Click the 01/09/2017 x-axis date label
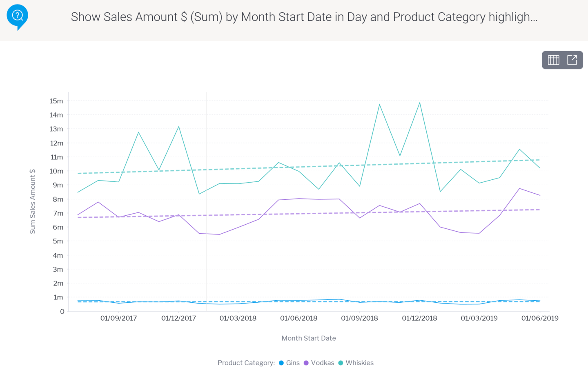Viewport: 588px width, 373px height. [118, 318]
